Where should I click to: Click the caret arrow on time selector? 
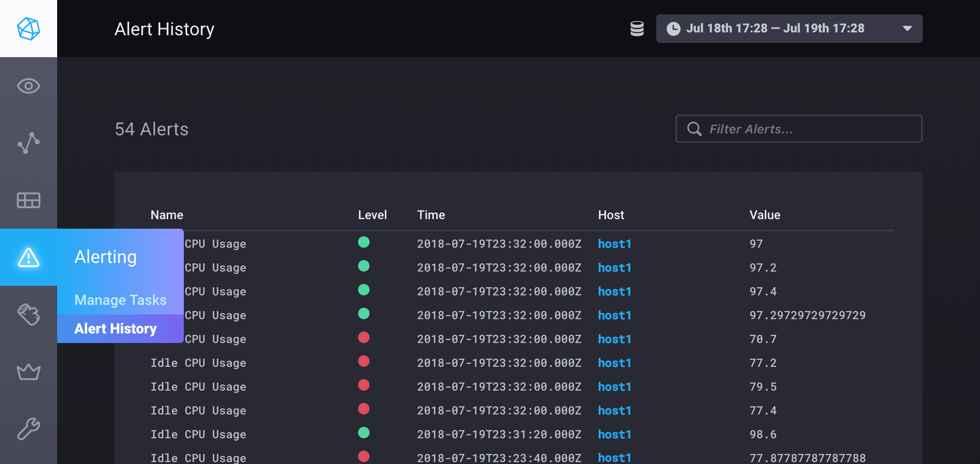[907, 29]
